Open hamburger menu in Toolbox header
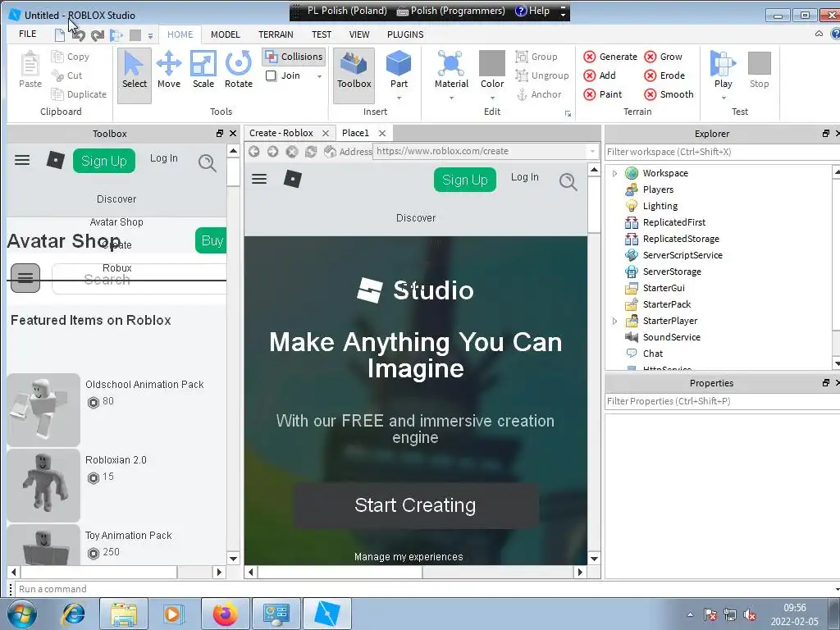This screenshot has height=630, width=840. point(22,160)
